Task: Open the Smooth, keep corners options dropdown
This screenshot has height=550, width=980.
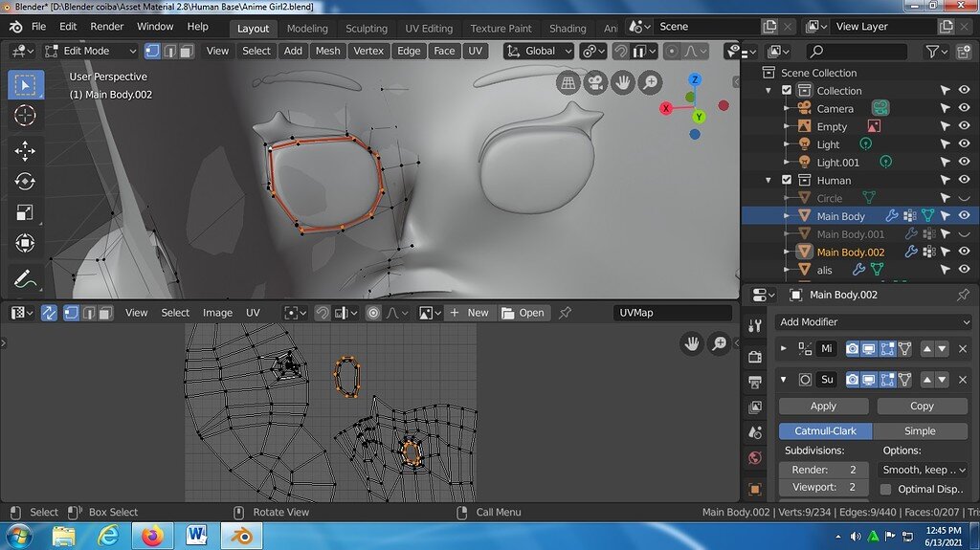Action: (x=922, y=470)
